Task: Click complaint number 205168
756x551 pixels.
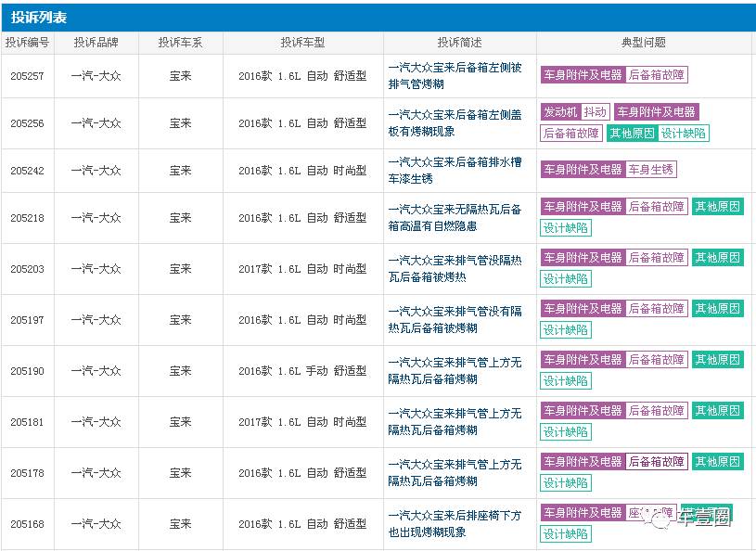Action: [x=27, y=524]
